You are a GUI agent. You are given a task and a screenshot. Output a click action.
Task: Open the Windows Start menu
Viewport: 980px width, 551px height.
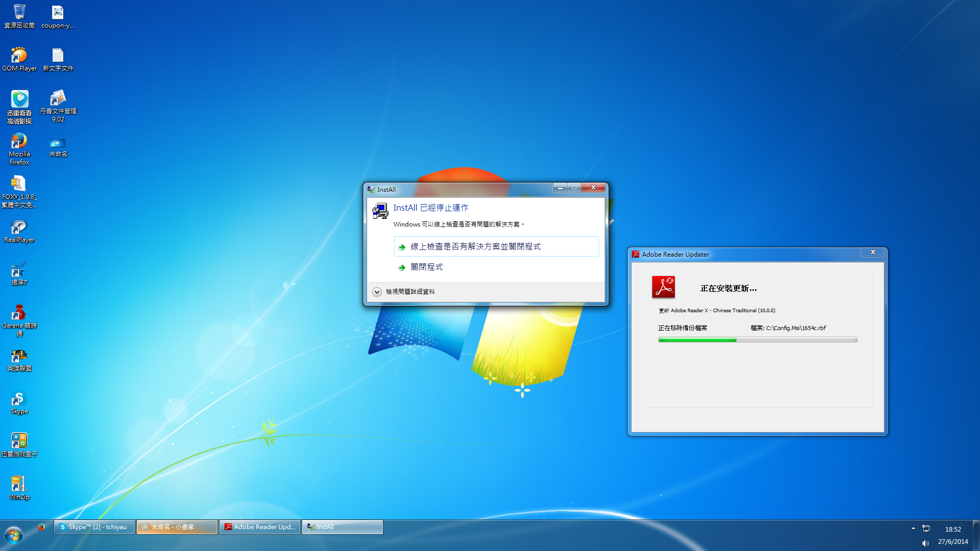click(14, 535)
